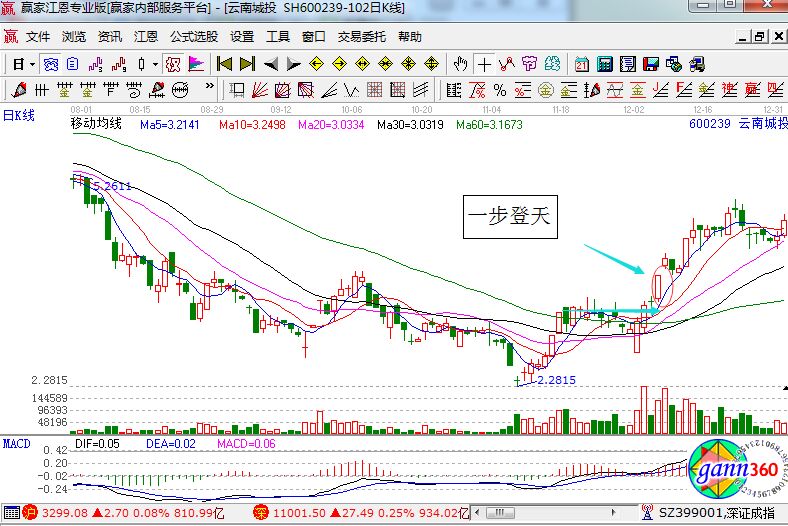Open the calendar icon in toolbar
The image size is (788, 526).
(581, 64)
